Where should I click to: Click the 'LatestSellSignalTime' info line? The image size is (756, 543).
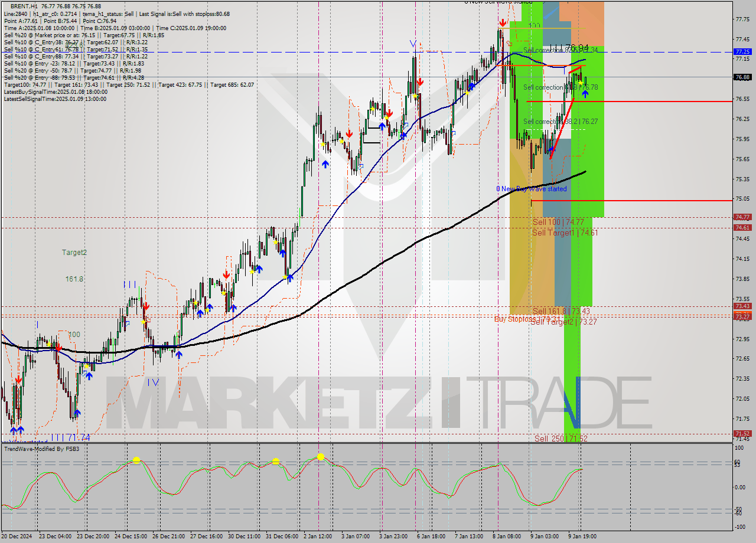55,99
